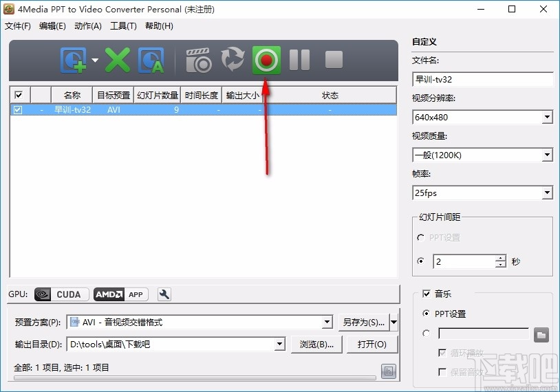Select PPT设置 radio under 音乐
Viewport: 560px width, 392px height.
click(x=426, y=314)
